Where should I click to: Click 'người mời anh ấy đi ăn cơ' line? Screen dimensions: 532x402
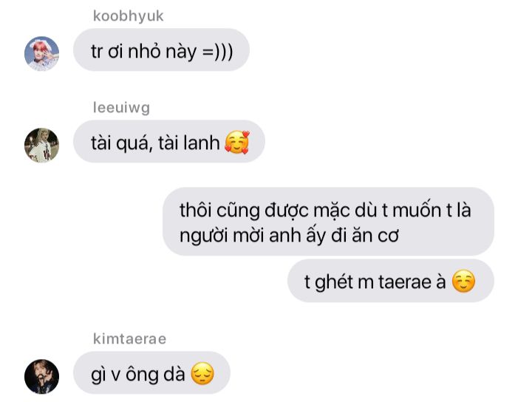[289, 236]
